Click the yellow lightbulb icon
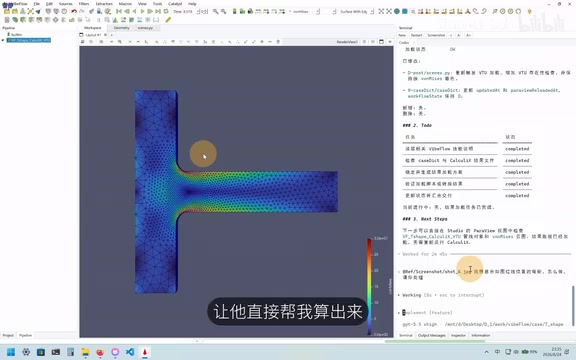This screenshot has width=576, height=360. (529, 12)
